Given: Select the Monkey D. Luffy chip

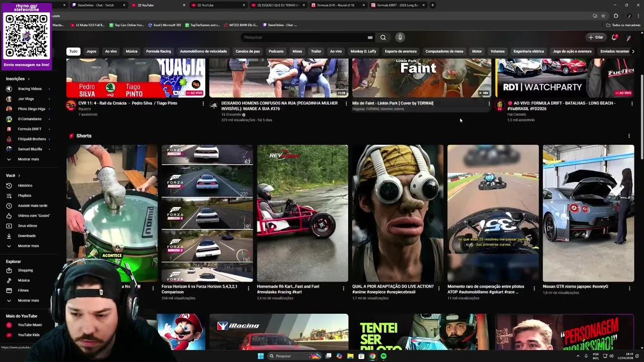Looking at the screenshot, I should point(363,51).
